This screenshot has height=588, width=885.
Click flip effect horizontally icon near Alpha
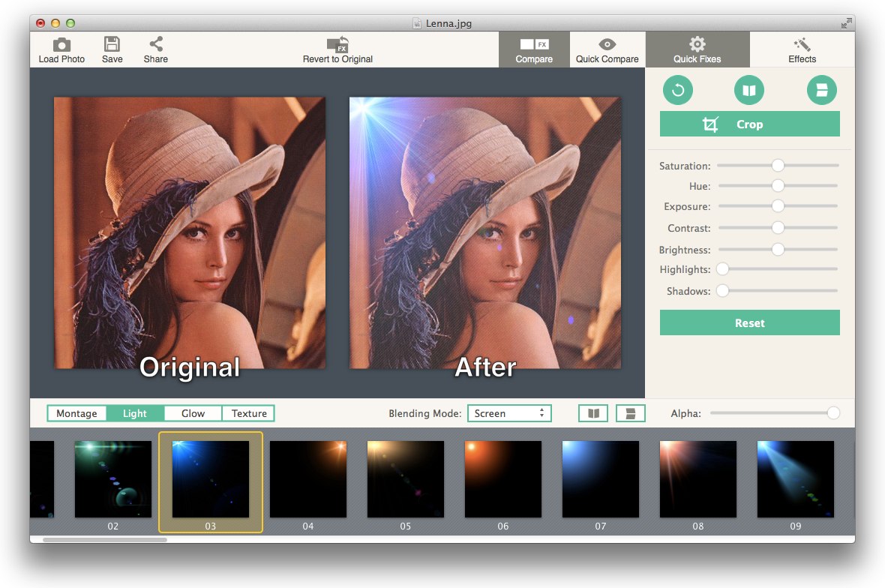(593, 414)
